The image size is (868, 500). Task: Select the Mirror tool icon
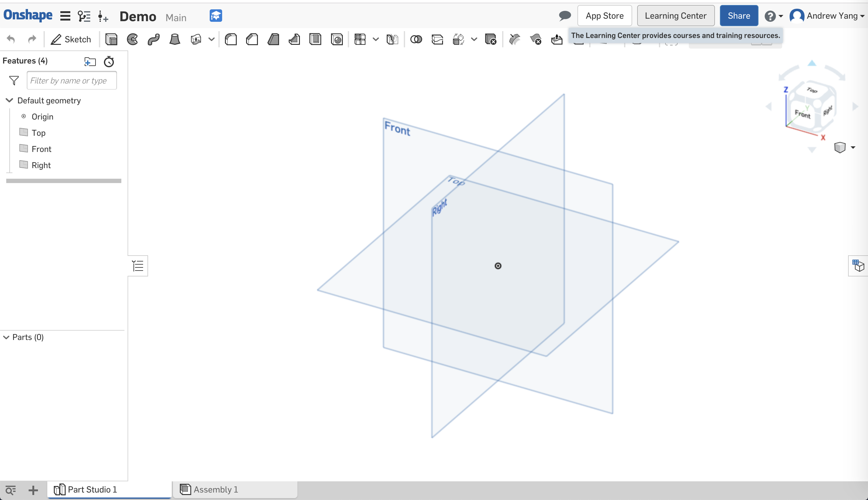pyautogui.click(x=391, y=39)
